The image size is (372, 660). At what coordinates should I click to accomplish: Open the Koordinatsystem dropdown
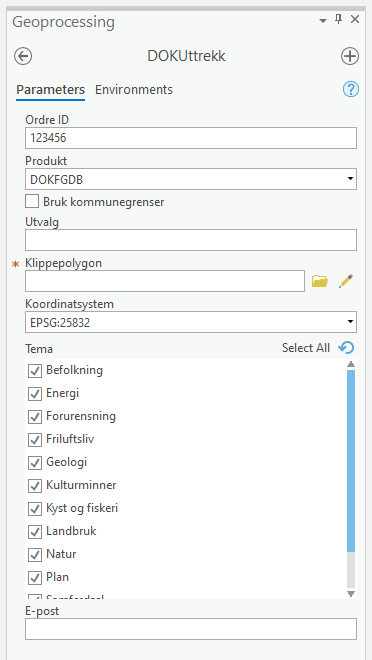pos(191,322)
